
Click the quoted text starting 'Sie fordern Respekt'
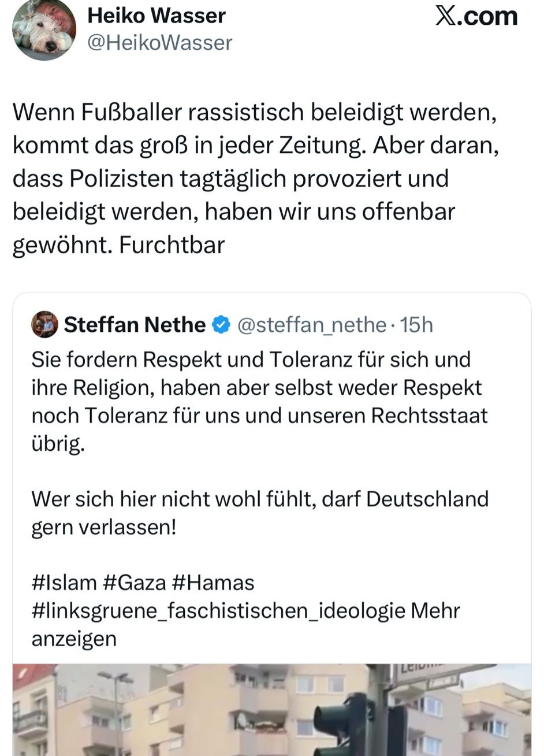coord(259,401)
